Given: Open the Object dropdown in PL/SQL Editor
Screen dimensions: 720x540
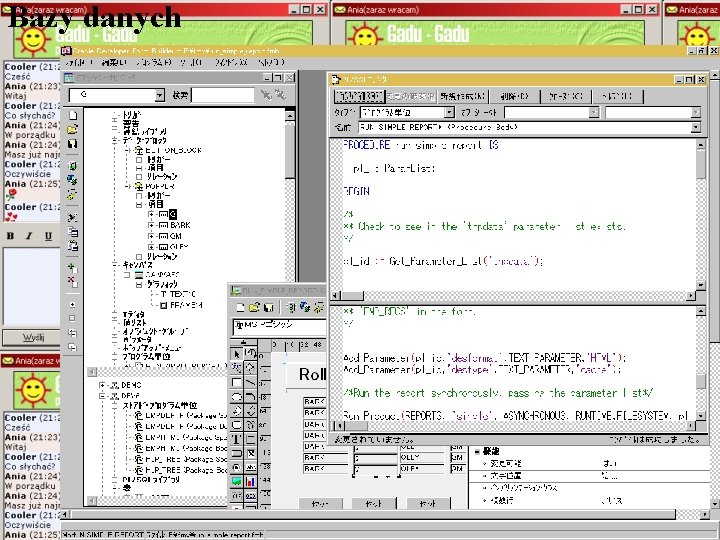Looking at the screenshot, I should [594, 112].
